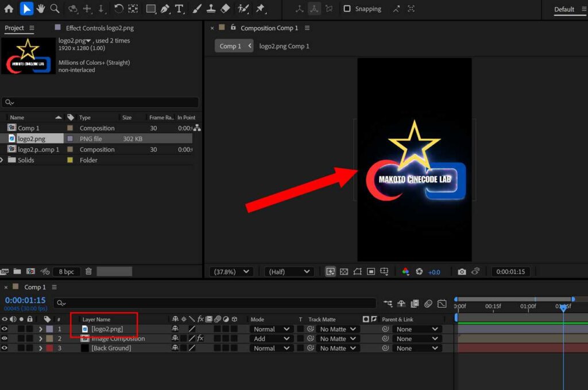Image resolution: width=588 pixels, height=390 pixels.
Task: Click the blue current timecode 0:00:01:15
Action: (x=25, y=300)
